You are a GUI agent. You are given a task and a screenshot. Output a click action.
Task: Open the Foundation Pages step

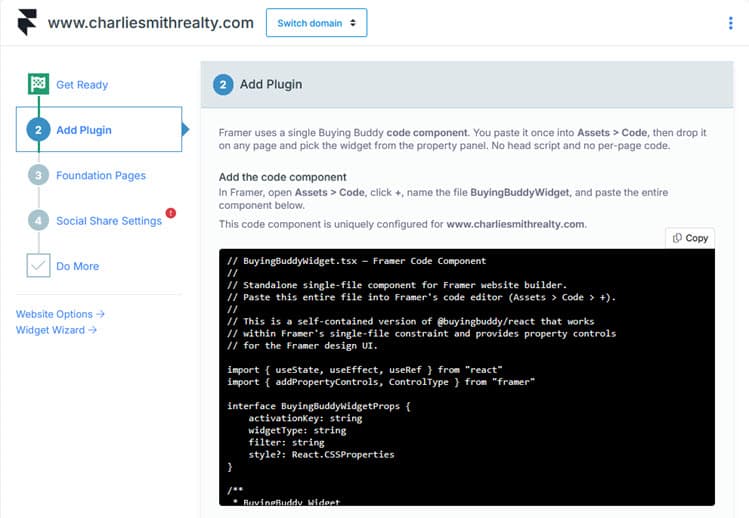101,175
